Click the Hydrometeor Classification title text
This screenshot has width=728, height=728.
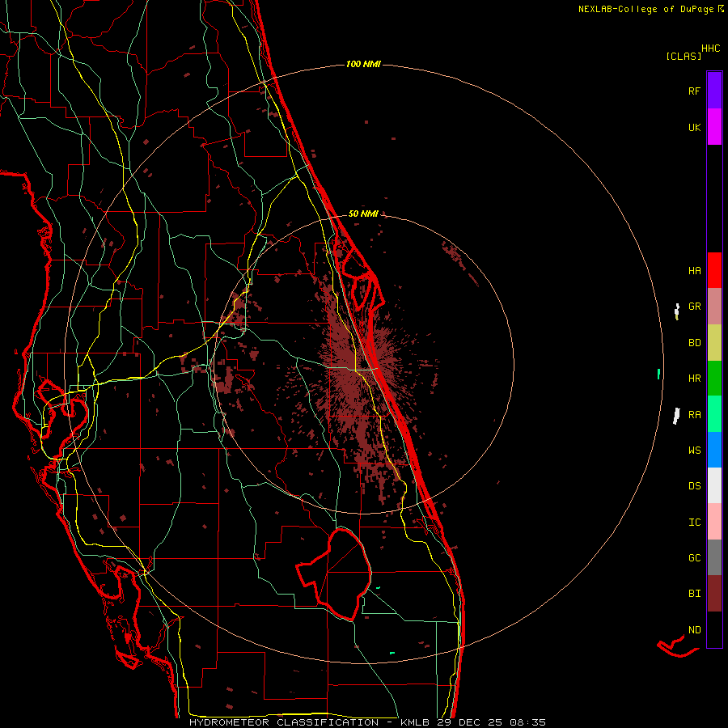tap(283, 722)
